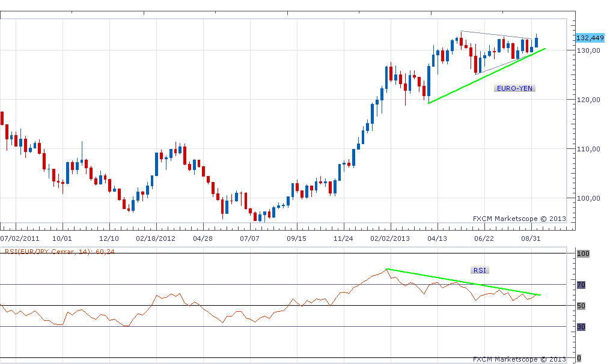Select the upper triangle pattern line
Screen dimensions: 610x364
(x=496, y=35)
